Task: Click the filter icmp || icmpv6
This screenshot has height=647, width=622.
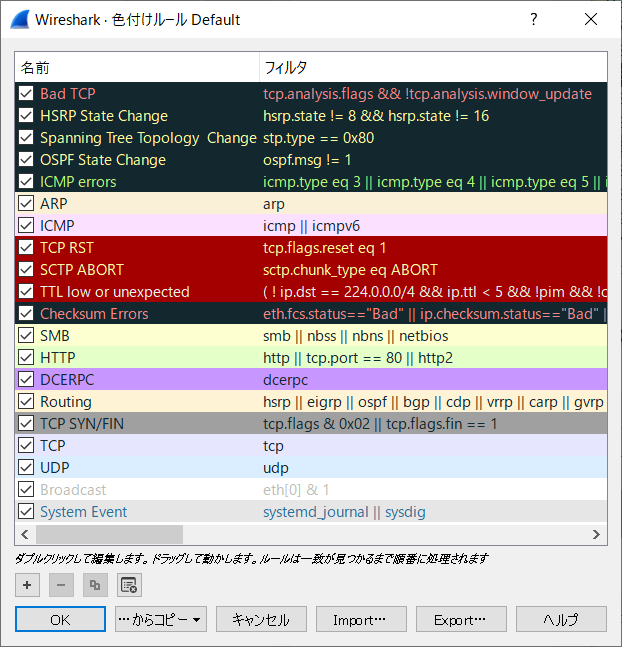Action: point(312,226)
